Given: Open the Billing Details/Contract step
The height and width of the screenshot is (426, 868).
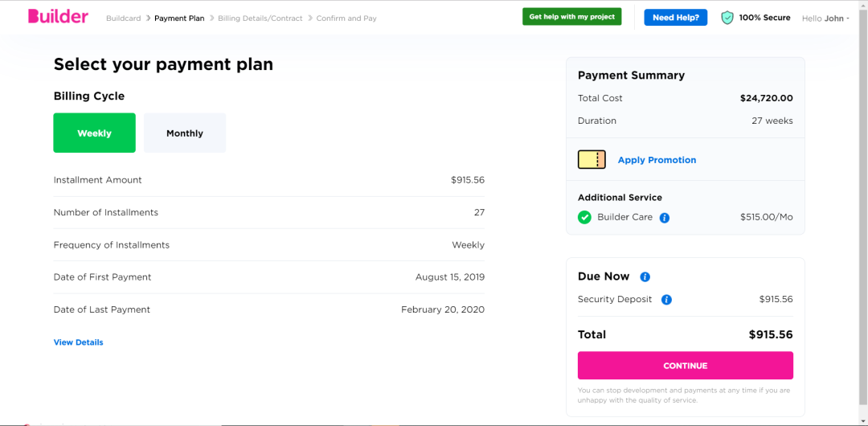Looking at the screenshot, I should tap(260, 18).
